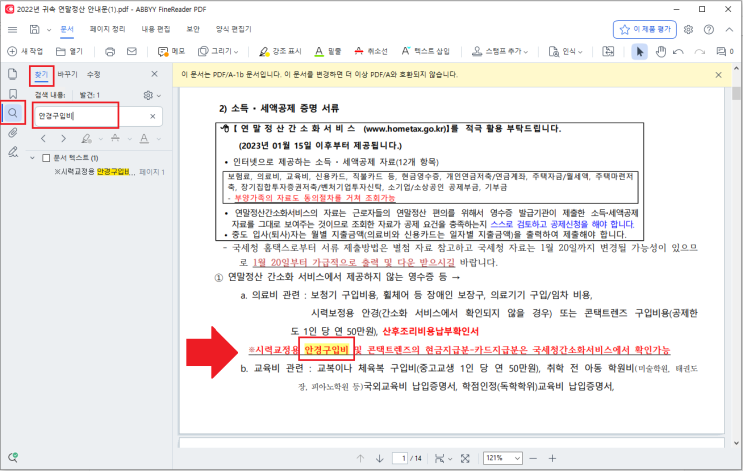Switch to the 문서 tab
This screenshot has height=471, width=743.
pos(67,29)
